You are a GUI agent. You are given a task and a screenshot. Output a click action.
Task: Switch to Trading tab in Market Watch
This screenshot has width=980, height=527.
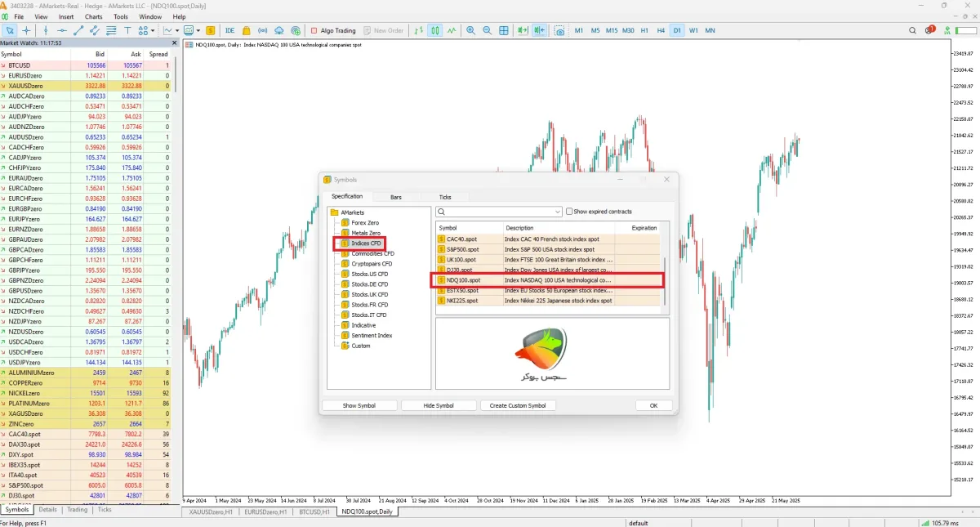tap(78, 509)
